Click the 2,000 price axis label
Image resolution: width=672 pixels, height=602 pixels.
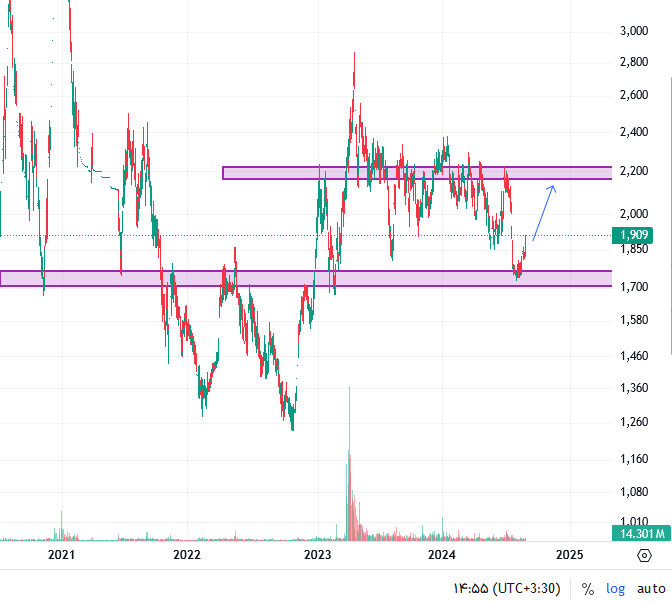[634, 214]
